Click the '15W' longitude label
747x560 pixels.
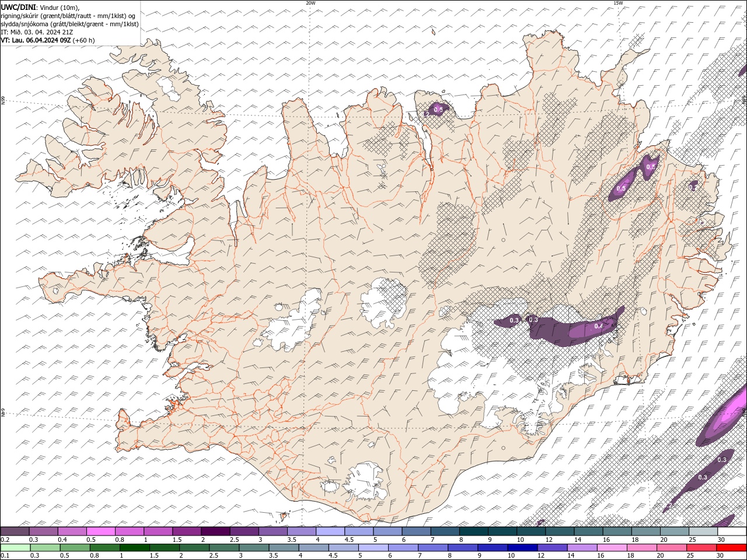[x=618, y=3]
